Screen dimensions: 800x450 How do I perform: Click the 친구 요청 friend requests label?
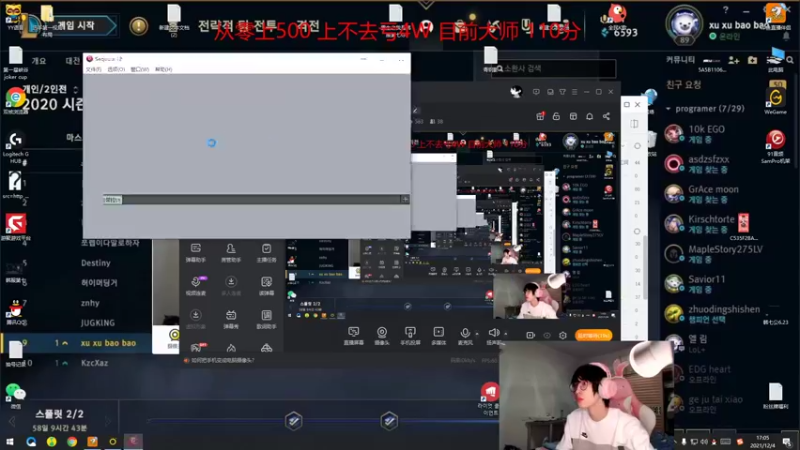(x=684, y=85)
